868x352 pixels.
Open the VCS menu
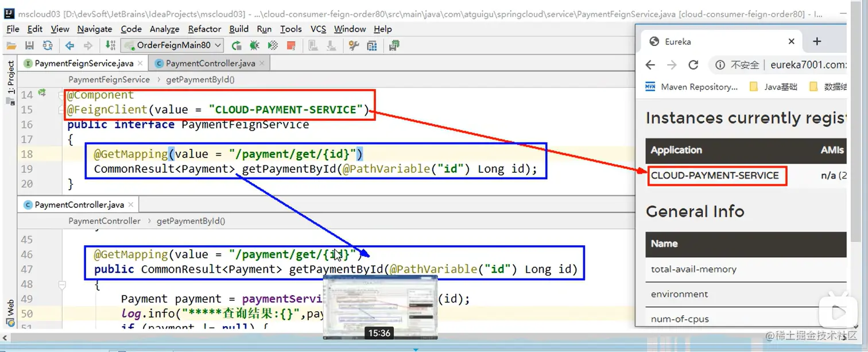(318, 29)
